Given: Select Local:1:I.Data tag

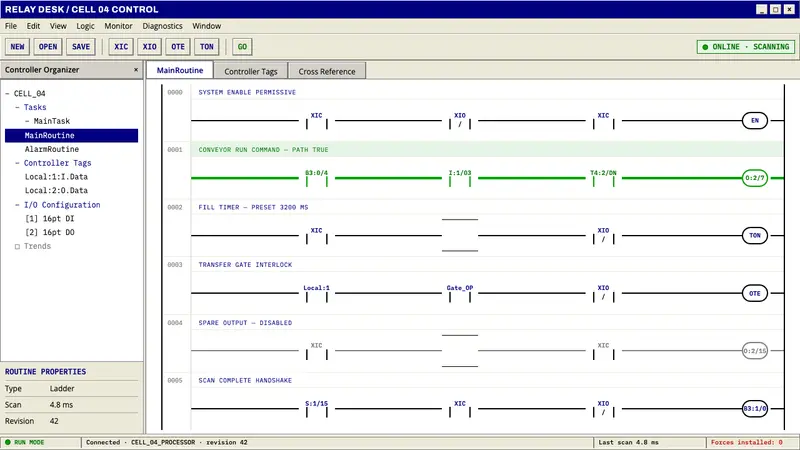Looking at the screenshot, I should tap(56, 177).
